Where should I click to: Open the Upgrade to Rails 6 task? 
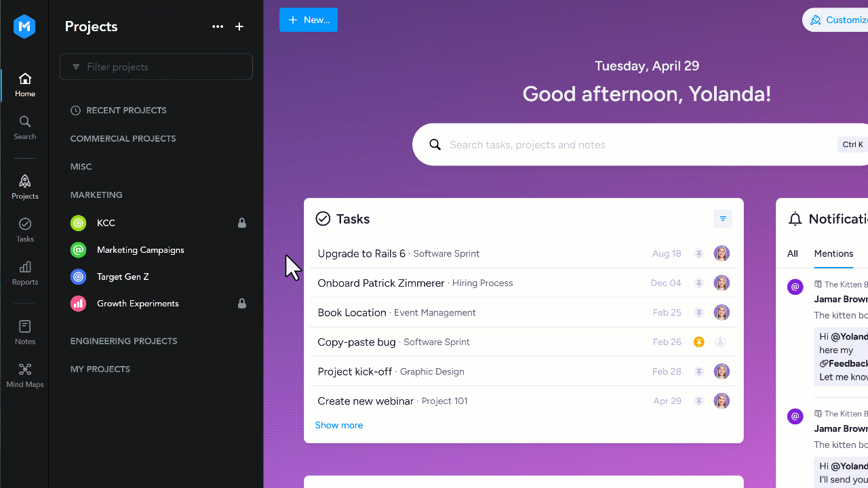pos(361,253)
